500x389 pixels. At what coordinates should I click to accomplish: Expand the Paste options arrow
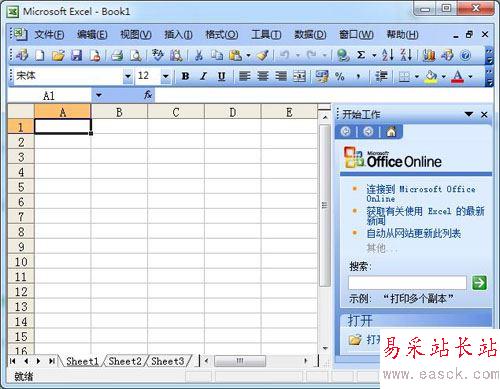tap(248, 55)
